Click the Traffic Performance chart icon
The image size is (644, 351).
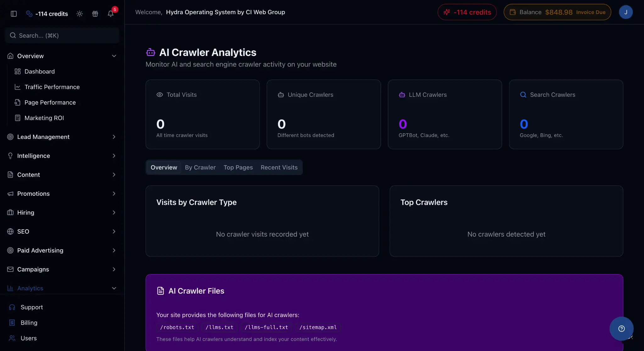pos(18,87)
